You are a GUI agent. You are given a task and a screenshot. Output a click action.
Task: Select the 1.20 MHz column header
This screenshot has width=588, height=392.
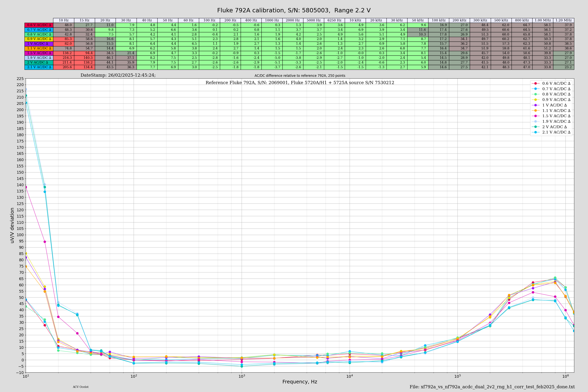pos(563,20)
